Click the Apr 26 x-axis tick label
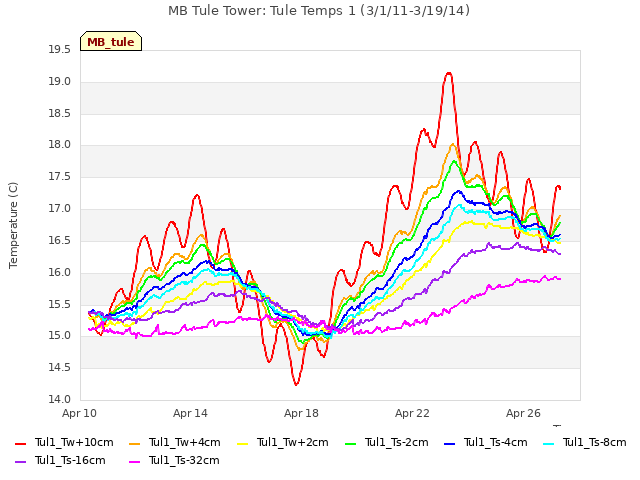This screenshot has height=480, width=640. (x=523, y=413)
